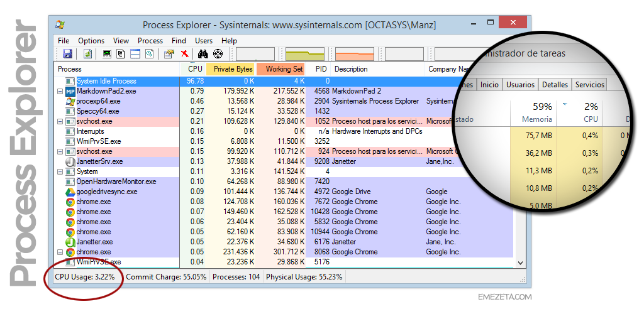
Task: Sort by the Description column header
Action: point(377,69)
